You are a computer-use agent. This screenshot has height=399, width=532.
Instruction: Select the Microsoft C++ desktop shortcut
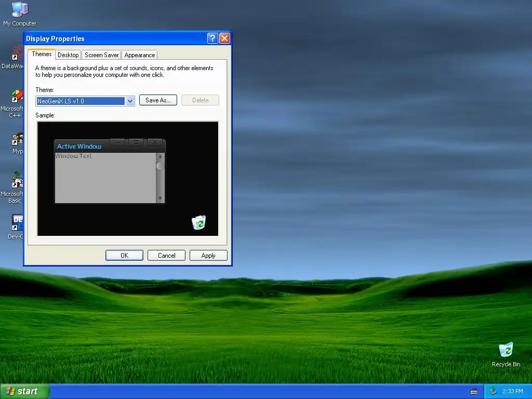12,104
